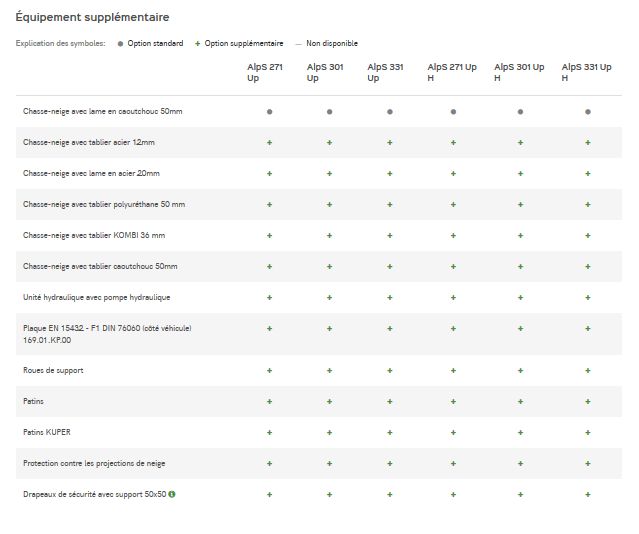Select the AlpS 301 Up H column header
Screen dimensions: 639x534
[x=519, y=72]
